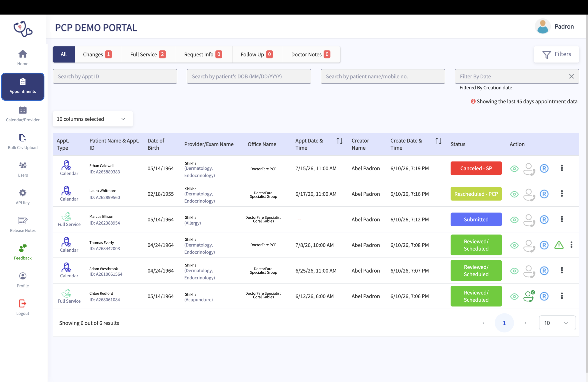Image resolution: width=588 pixels, height=382 pixels.
Task: Open the Padron user avatar
Action: pos(543,26)
